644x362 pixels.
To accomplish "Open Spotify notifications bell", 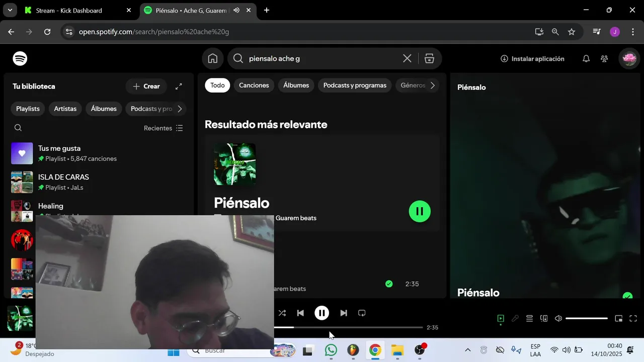I will tap(586, 59).
